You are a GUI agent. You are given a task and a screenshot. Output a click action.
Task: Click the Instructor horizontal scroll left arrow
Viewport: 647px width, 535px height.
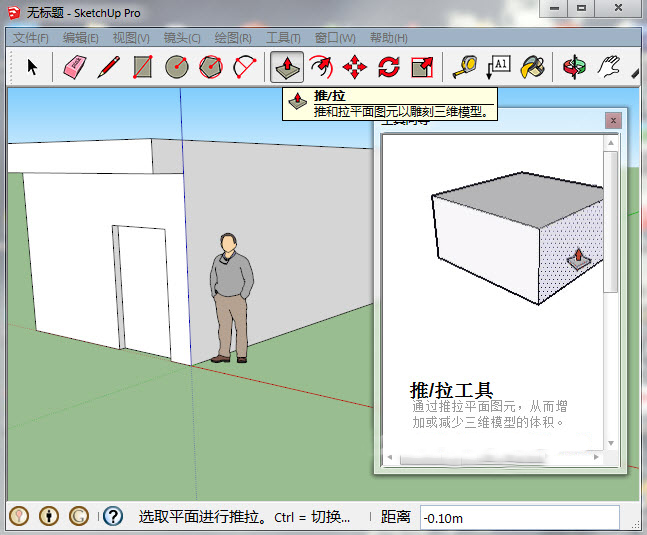[390, 457]
